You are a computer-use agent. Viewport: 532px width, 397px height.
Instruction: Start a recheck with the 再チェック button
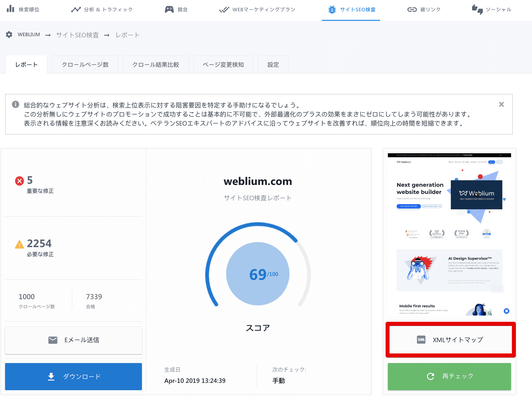[449, 376]
